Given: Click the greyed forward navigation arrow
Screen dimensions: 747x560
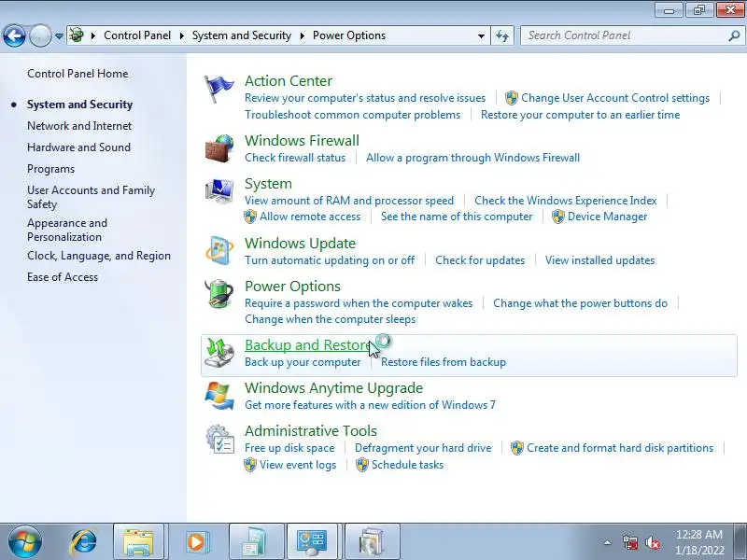Looking at the screenshot, I should point(40,35).
